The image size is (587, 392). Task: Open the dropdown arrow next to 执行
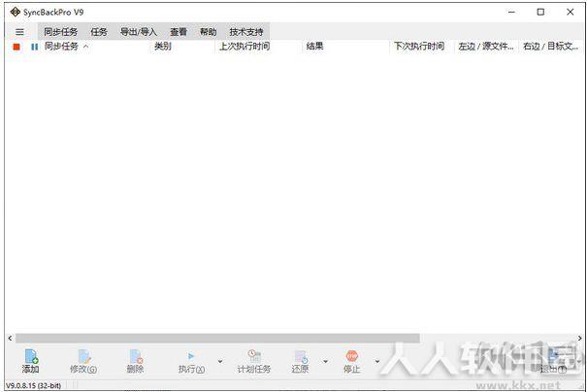click(x=220, y=361)
